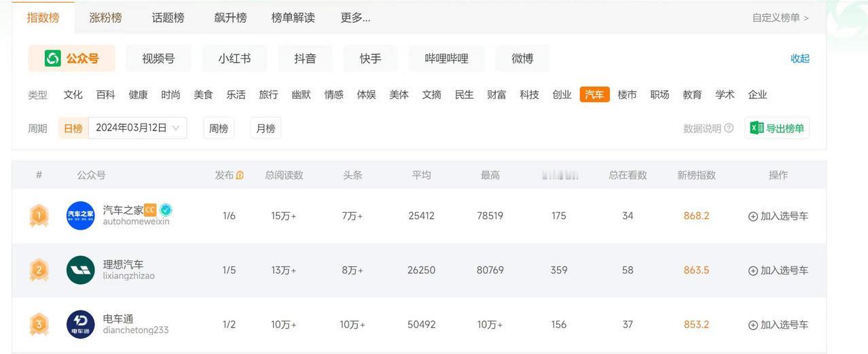The width and height of the screenshot is (868, 354).
Task: Filter by the 企业 category
Action: point(757,94)
